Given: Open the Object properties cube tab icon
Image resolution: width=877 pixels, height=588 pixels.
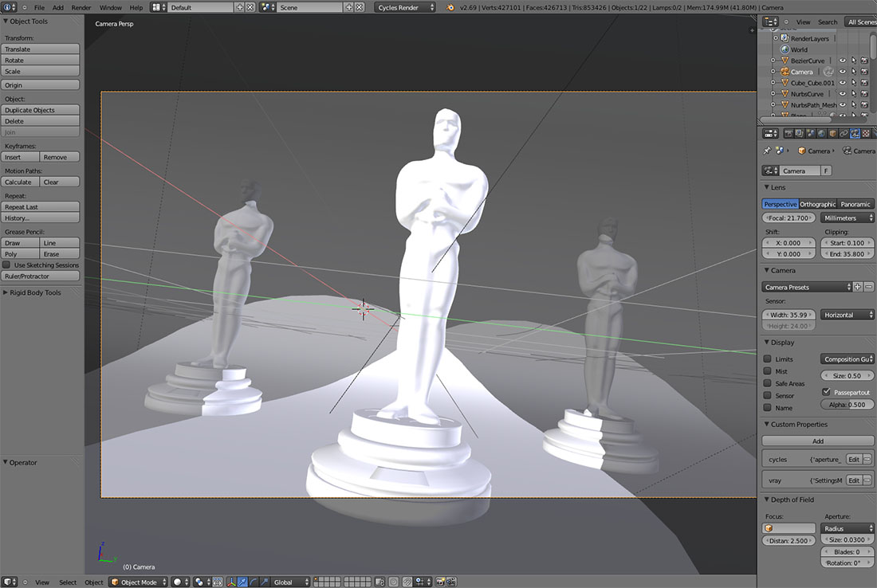Looking at the screenshot, I should pyautogui.click(x=833, y=134).
